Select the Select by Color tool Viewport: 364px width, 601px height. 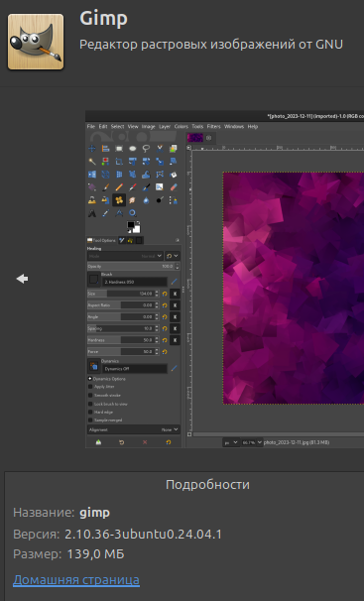point(105,162)
